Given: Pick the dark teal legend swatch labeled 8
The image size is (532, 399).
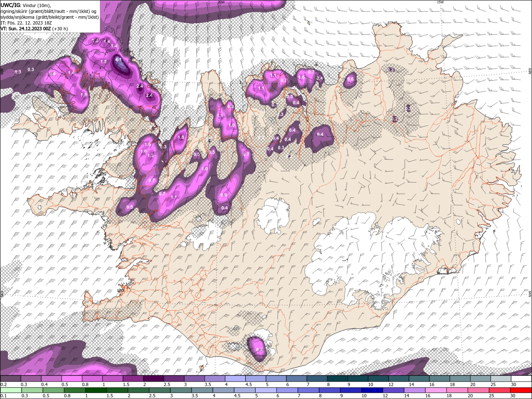Looking at the screenshot, I should click(x=337, y=379).
